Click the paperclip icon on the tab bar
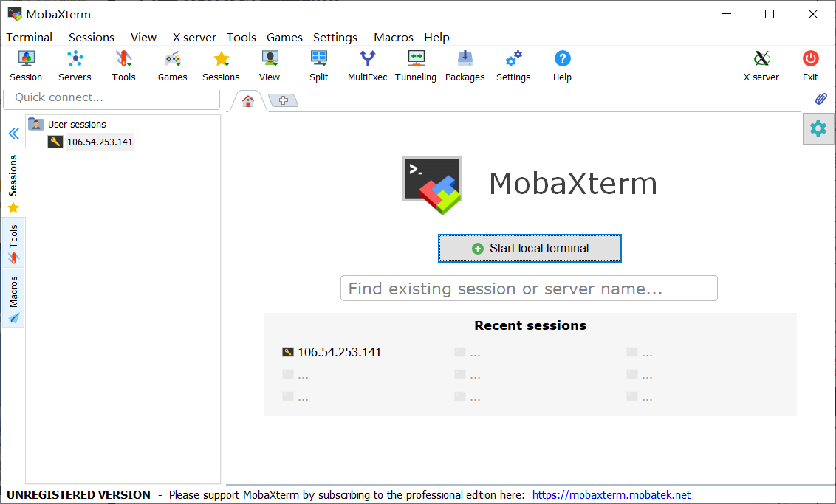 821,99
